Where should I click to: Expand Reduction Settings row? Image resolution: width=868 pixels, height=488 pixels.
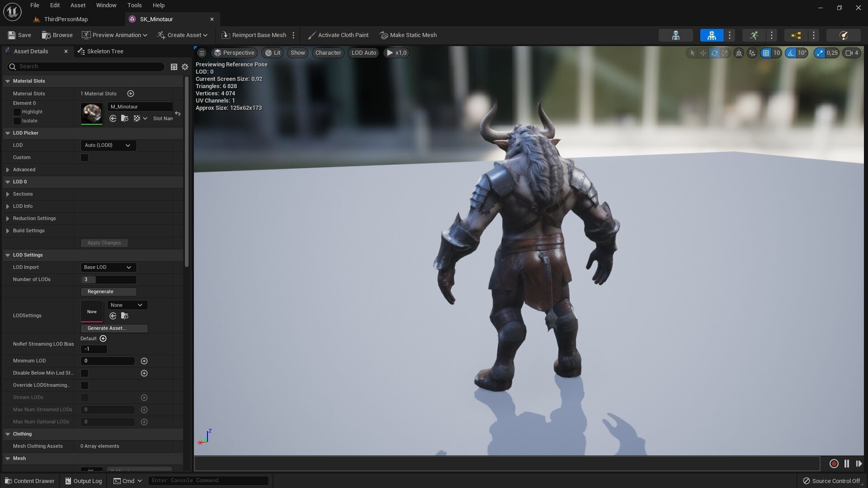click(x=8, y=218)
